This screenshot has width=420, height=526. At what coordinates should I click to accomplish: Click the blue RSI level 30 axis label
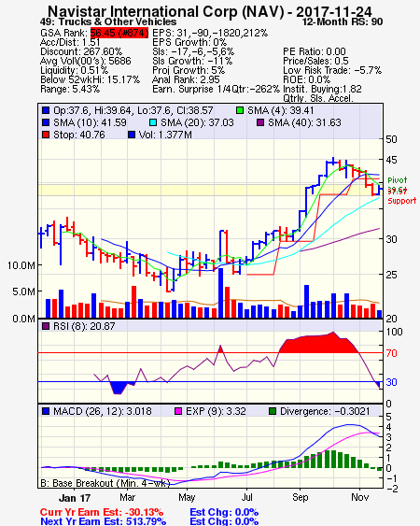(x=391, y=382)
